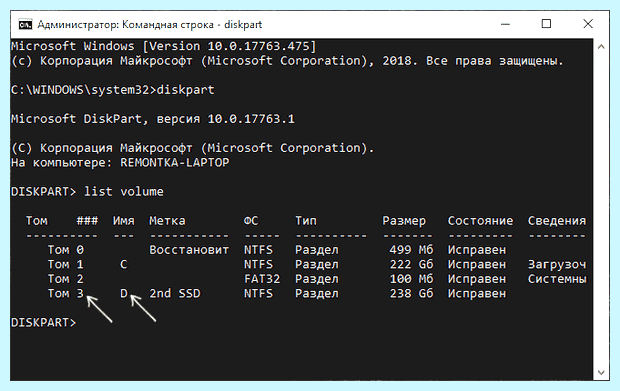Click the 'C:\WINDOWS\system32>diskpart' command line

(x=113, y=90)
